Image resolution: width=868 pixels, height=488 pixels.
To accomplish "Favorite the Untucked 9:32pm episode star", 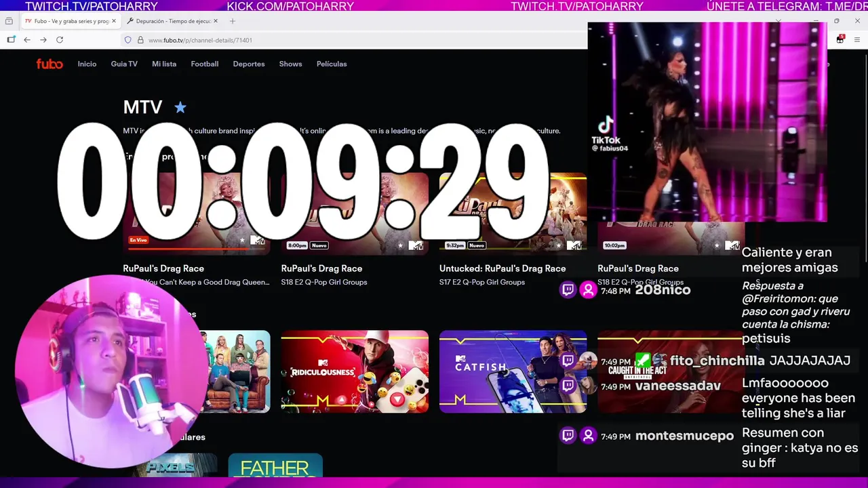I will [x=558, y=245].
